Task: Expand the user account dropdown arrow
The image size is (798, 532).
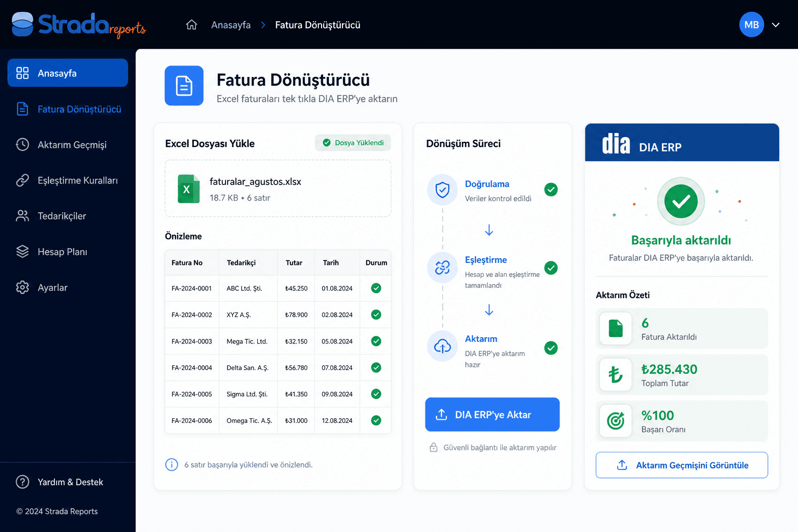Action: click(x=776, y=25)
